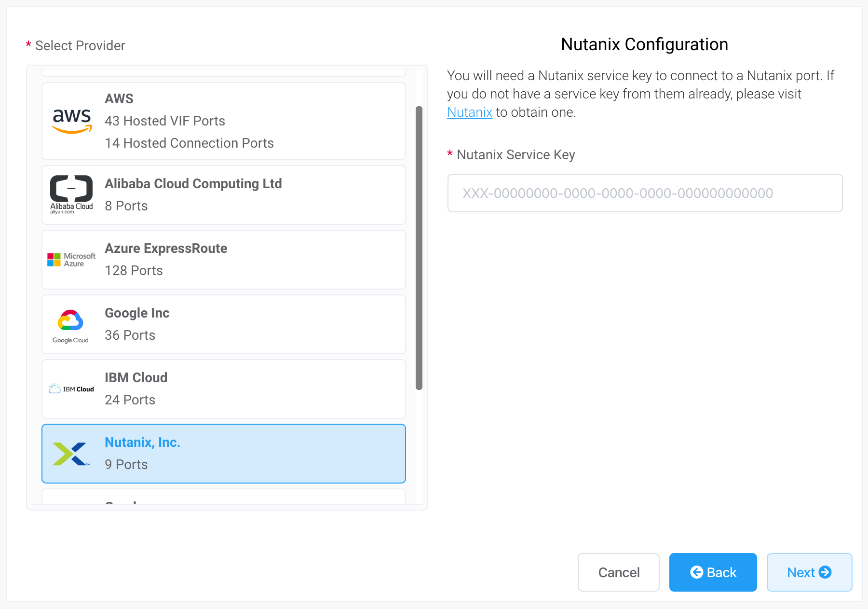Select Nutanix, Inc. provider
Viewport: 868px width, 609px height.
tap(224, 454)
